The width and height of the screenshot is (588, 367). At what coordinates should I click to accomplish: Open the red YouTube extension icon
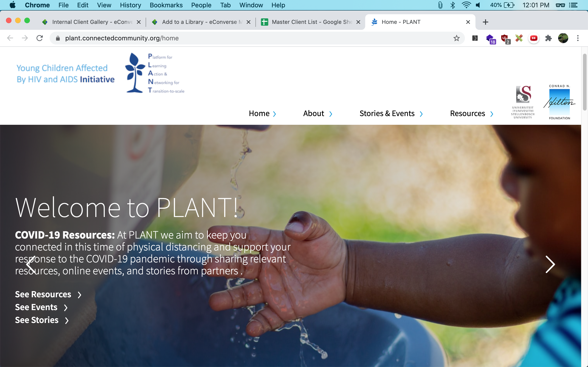(x=534, y=38)
